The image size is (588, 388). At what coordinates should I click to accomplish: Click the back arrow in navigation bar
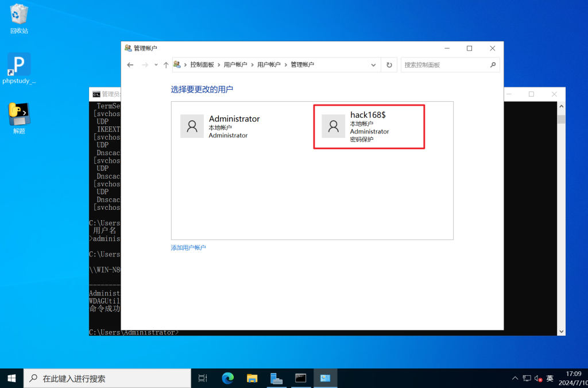130,65
